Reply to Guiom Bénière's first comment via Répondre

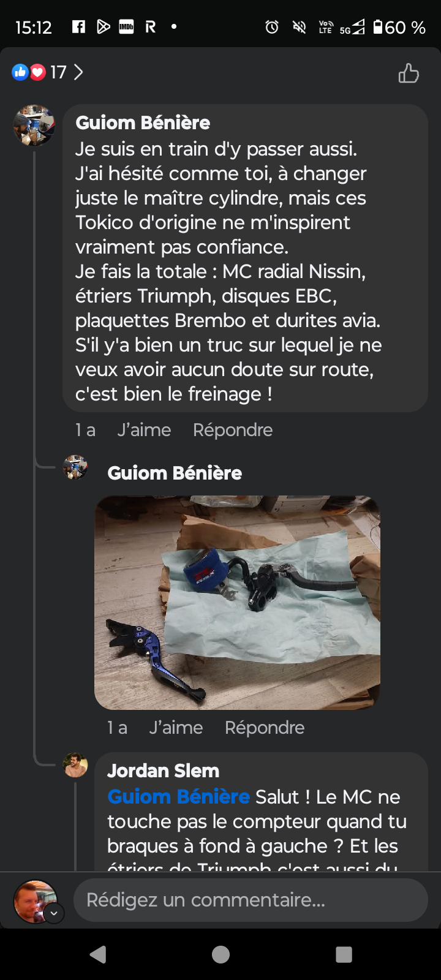coord(233,430)
